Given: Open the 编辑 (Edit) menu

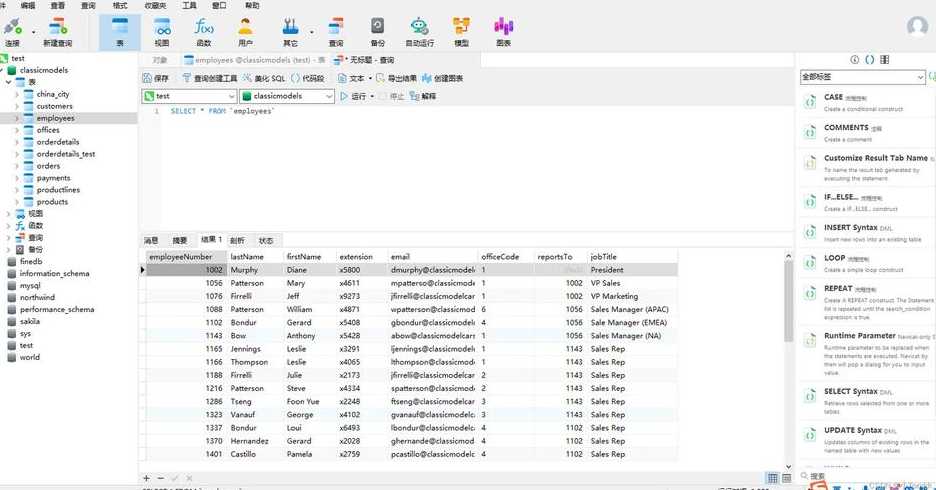Looking at the screenshot, I should point(27,5).
